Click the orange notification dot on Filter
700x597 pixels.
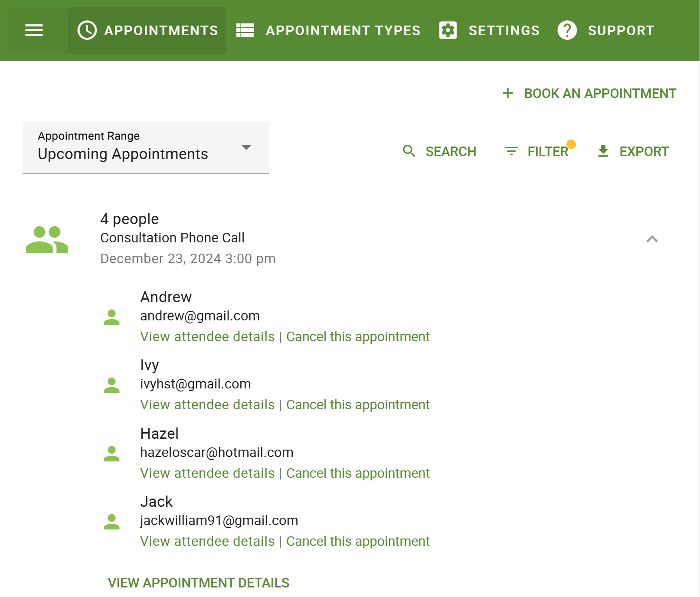coord(572,144)
